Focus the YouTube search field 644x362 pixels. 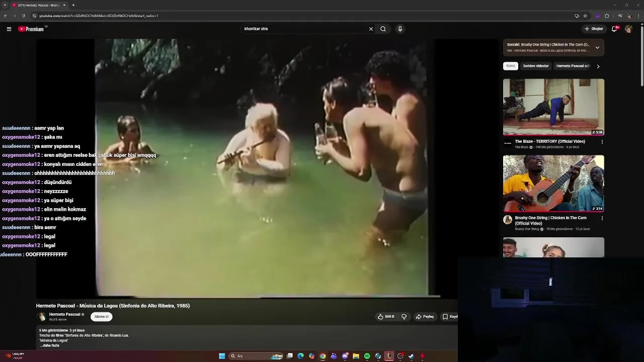pos(304,29)
